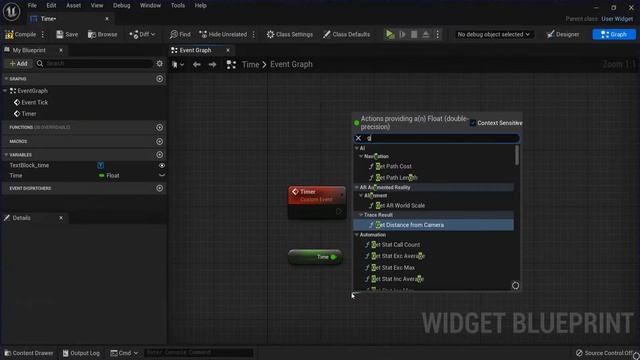
Task: Open Class Defaults
Action: pos(347,35)
